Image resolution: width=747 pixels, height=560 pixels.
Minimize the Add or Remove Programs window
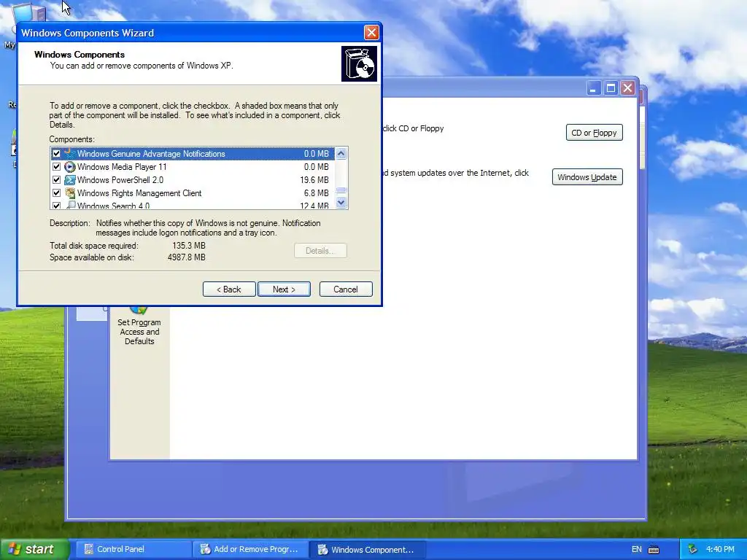(x=594, y=88)
